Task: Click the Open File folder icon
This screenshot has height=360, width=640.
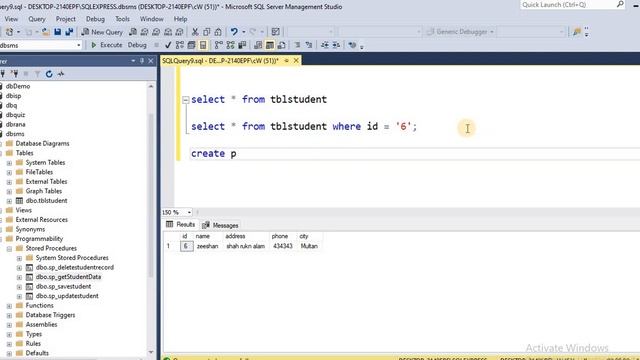Action: pos(46,32)
